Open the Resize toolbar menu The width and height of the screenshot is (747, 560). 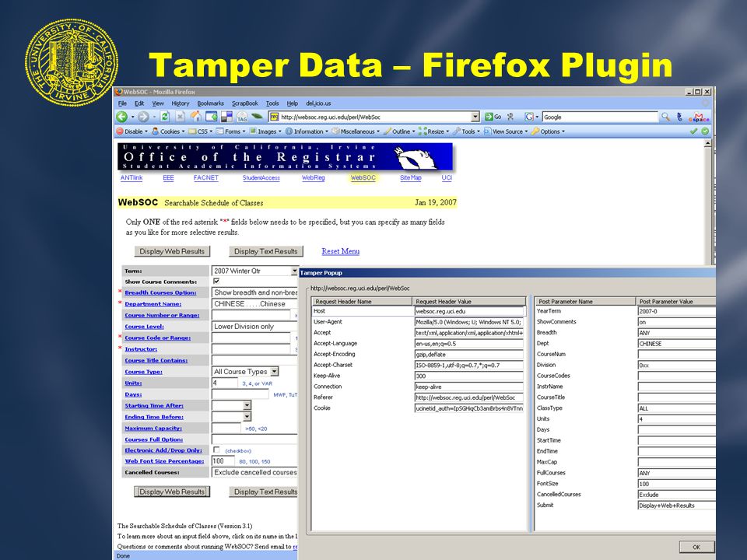point(433,131)
